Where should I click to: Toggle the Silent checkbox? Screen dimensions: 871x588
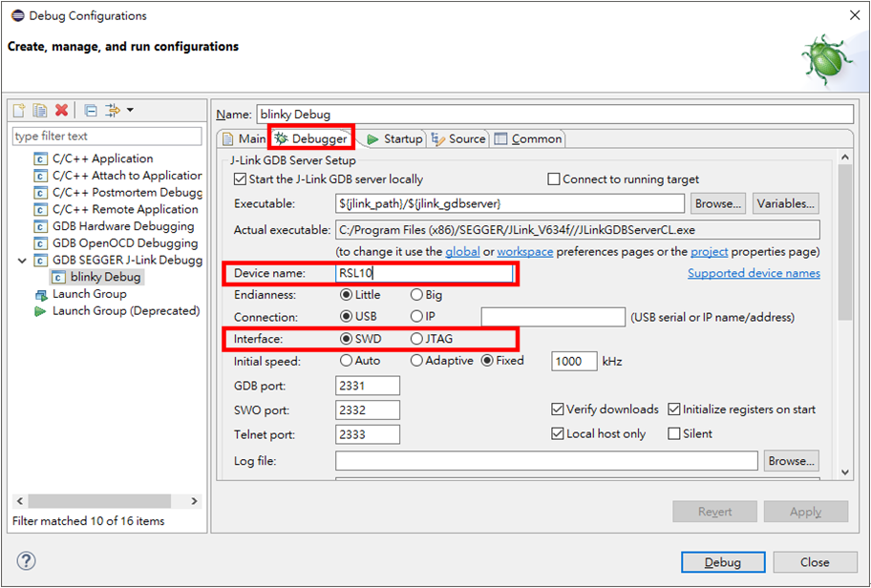click(674, 434)
